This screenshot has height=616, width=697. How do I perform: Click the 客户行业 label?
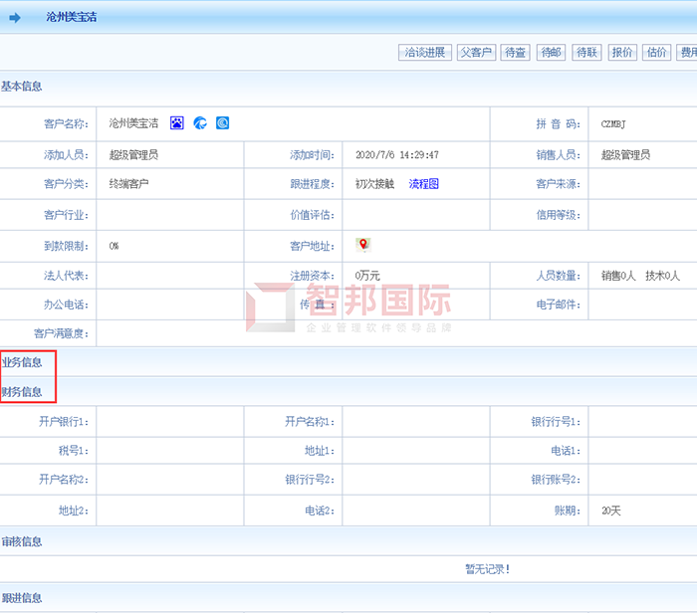pos(66,215)
